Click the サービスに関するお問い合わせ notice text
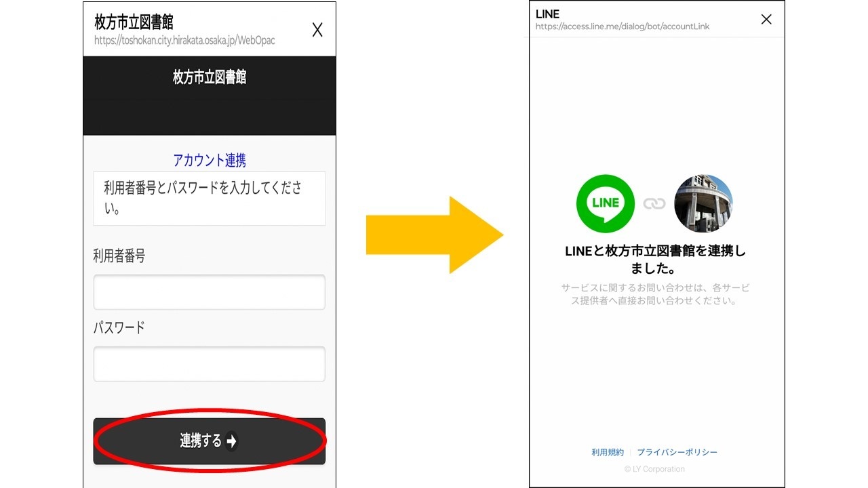The height and width of the screenshot is (488, 868). coord(655,294)
